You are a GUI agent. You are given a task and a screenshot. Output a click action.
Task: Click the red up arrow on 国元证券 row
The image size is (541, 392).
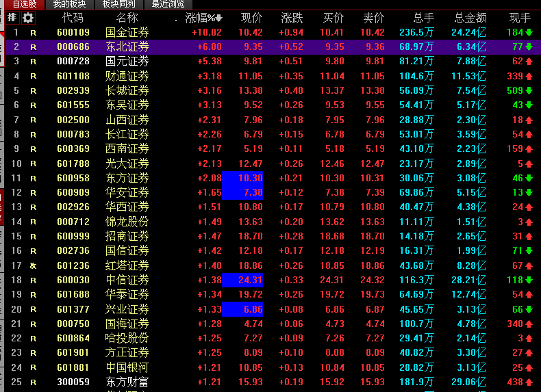tap(529, 62)
